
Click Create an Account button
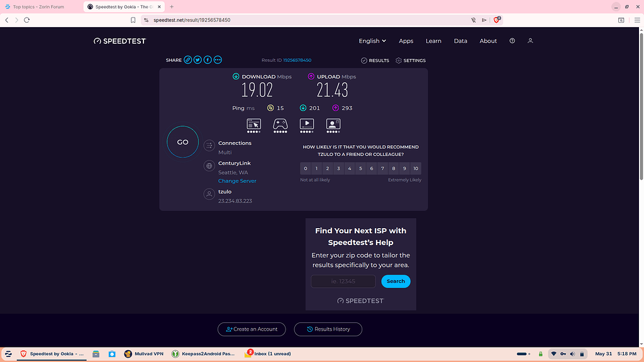point(252,329)
